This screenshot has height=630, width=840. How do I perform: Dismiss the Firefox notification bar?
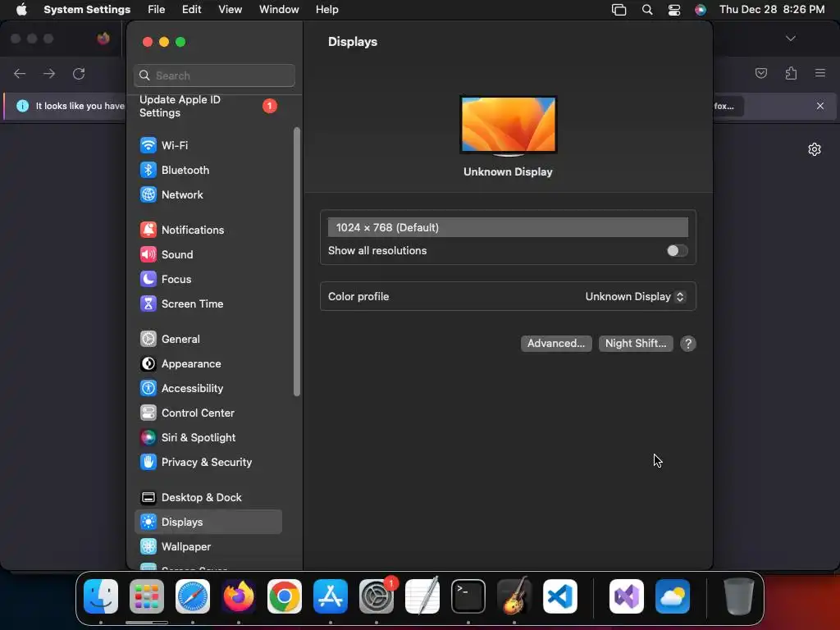pos(820,106)
